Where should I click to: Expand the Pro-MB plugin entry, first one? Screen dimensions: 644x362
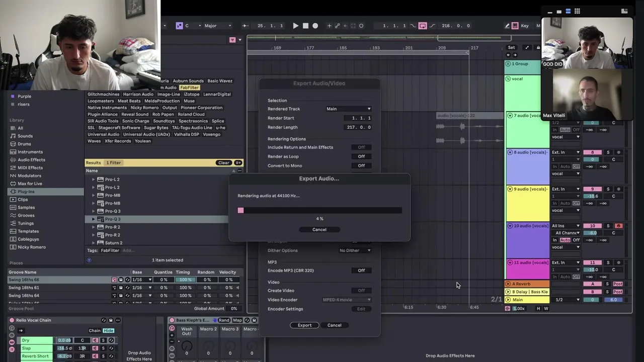coord(93,195)
